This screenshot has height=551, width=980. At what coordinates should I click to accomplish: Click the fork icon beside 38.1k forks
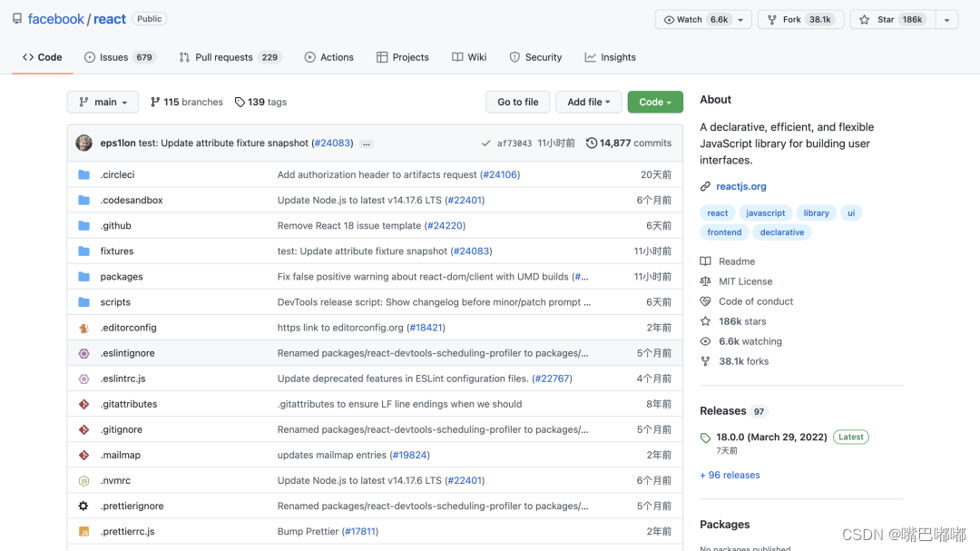click(x=705, y=361)
